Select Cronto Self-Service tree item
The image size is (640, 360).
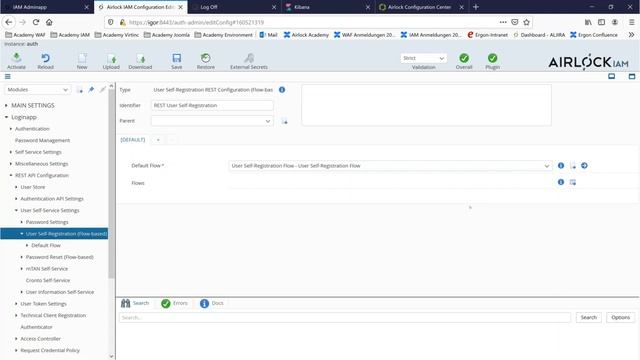pyautogui.click(x=48, y=280)
